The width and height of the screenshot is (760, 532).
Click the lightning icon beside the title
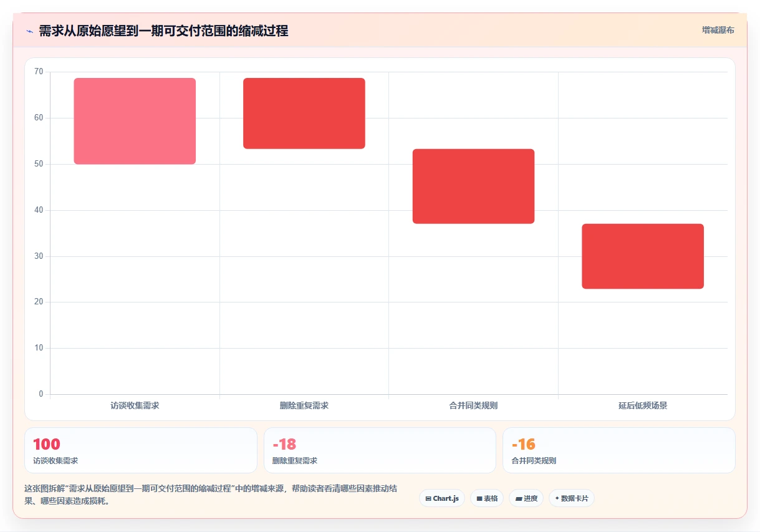[x=29, y=31]
